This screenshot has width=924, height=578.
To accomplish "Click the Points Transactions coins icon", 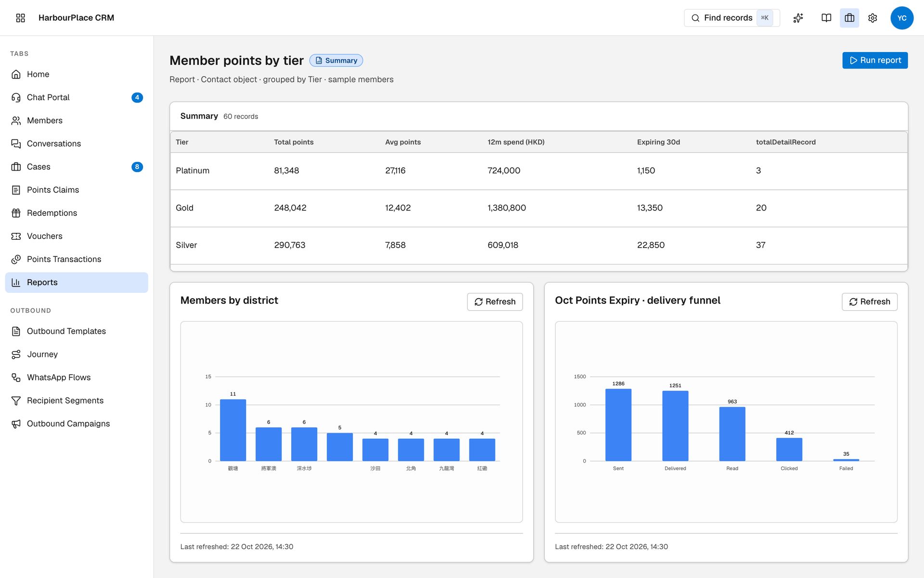I will (16, 259).
